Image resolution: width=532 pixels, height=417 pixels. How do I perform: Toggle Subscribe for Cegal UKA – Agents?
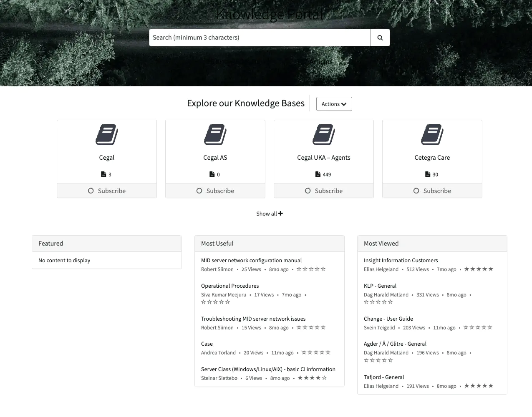(324, 191)
